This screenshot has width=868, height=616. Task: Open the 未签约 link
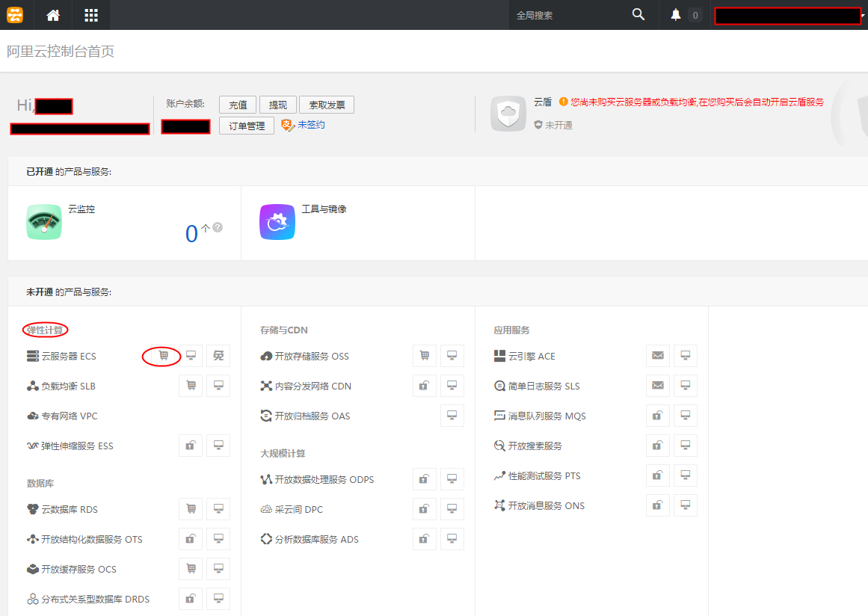tap(310, 125)
